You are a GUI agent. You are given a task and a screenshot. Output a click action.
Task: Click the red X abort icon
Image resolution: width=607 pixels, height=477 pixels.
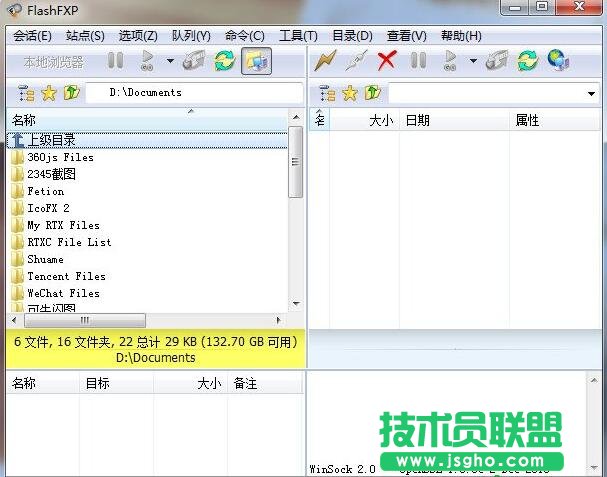point(387,61)
